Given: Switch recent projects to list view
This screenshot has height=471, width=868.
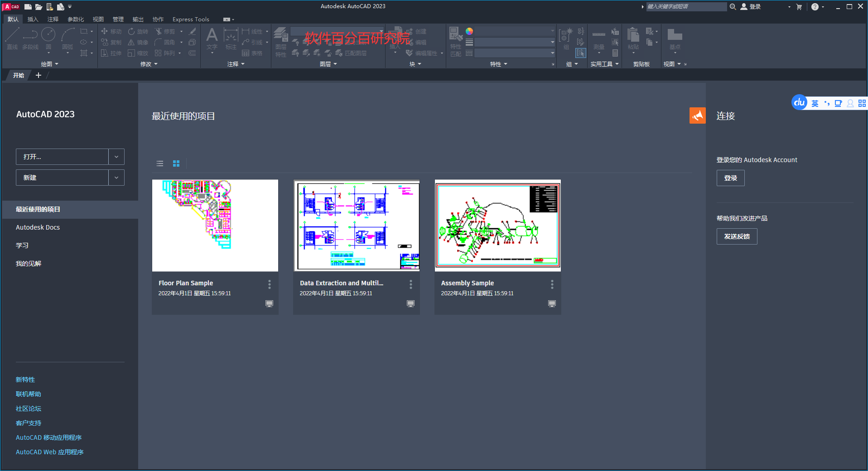Looking at the screenshot, I should (160, 163).
